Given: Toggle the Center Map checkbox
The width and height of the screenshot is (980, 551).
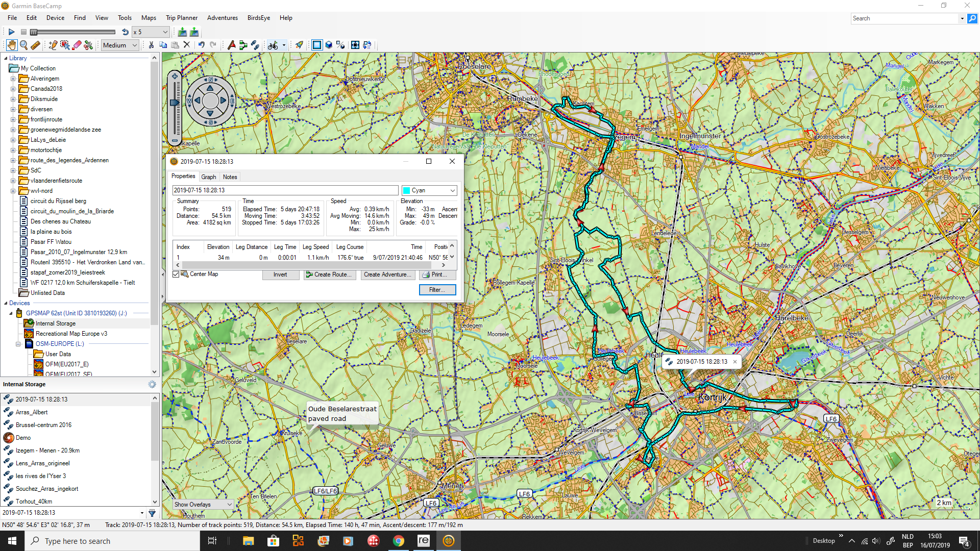Looking at the screenshot, I should coord(176,274).
